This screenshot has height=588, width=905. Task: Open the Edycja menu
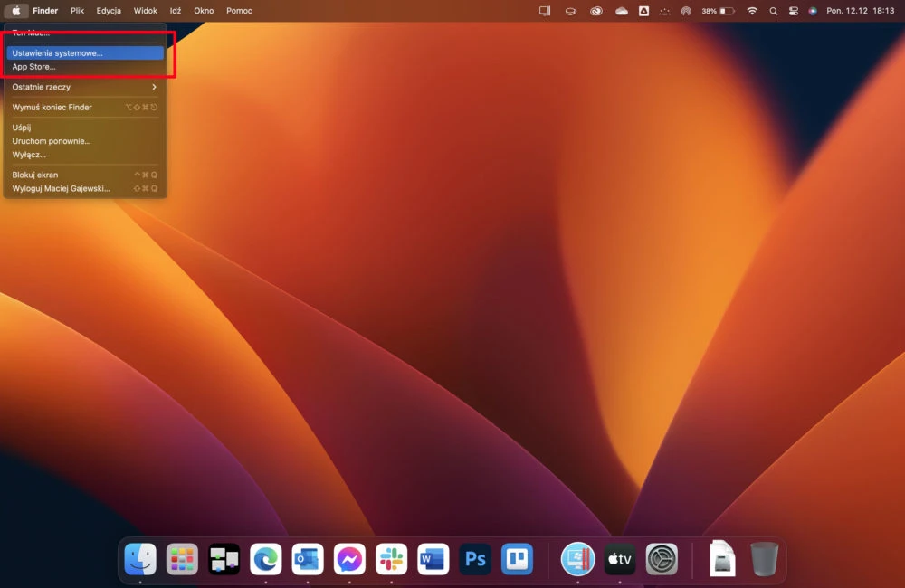pos(109,10)
